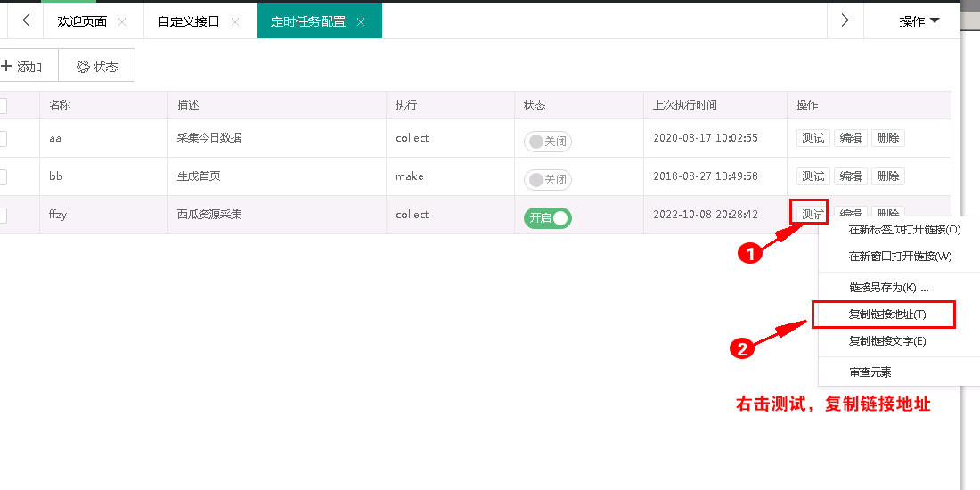Click 编辑 button for task bb
This screenshot has height=490, width=980.
(x=851, y=176)
